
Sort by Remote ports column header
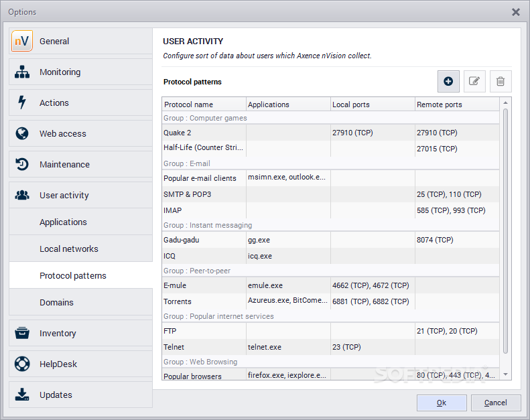457,104
